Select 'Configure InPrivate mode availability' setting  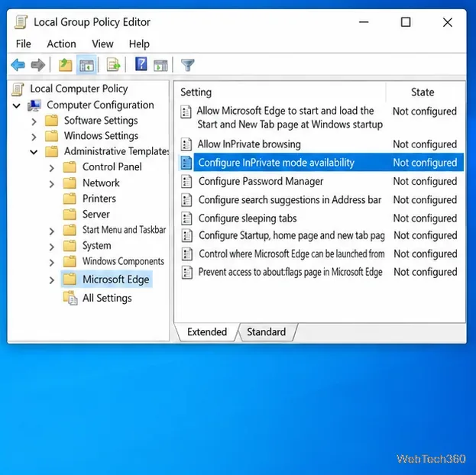pyautogui.click(x=322, y=163)
